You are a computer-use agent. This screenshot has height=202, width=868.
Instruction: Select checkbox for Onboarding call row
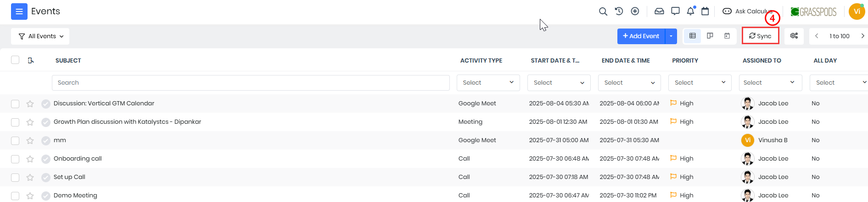(x=15, y=159)
